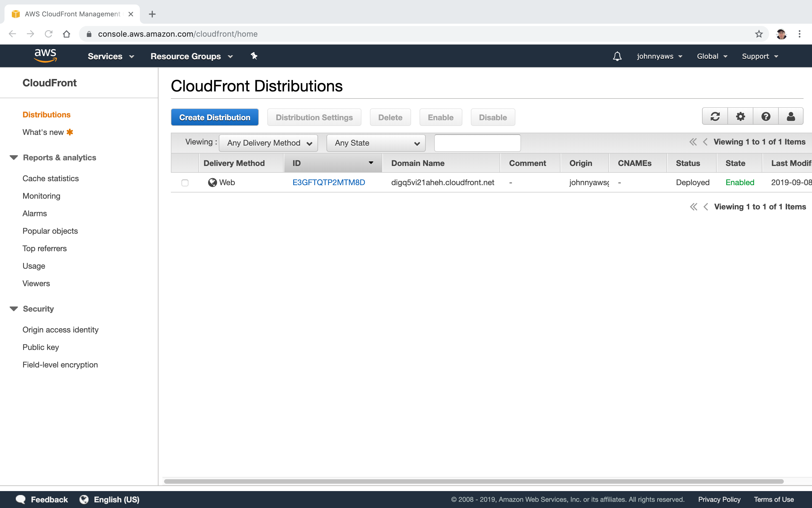This screenshot has width=812, height=508.
Task: Open Cache statistics report
Action: click(51, 178)
